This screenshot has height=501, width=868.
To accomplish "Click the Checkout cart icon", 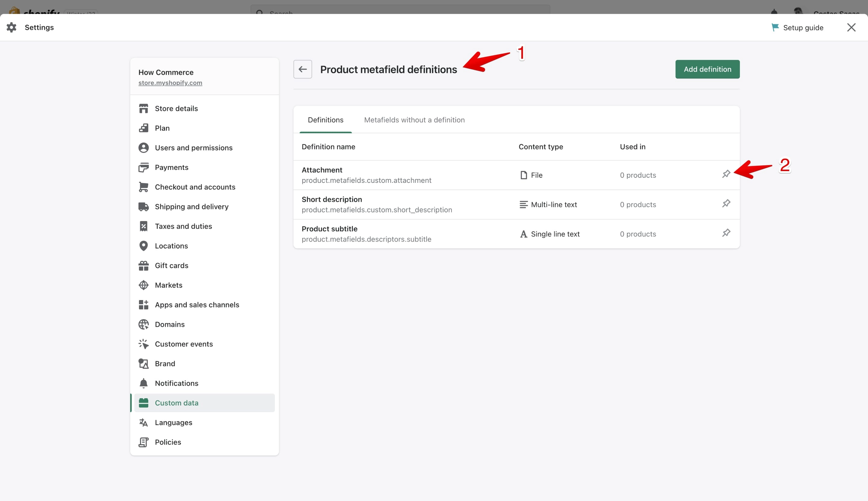I will pos(143,187).
